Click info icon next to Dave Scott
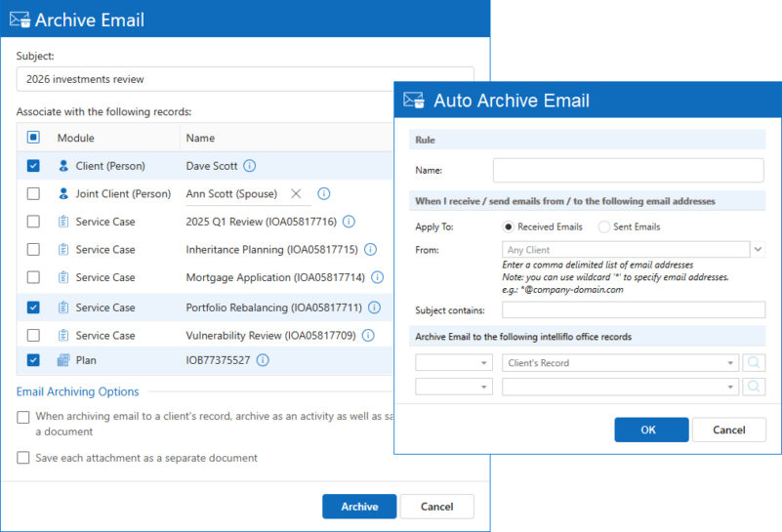The image size is (782, 532). [250, 166]
